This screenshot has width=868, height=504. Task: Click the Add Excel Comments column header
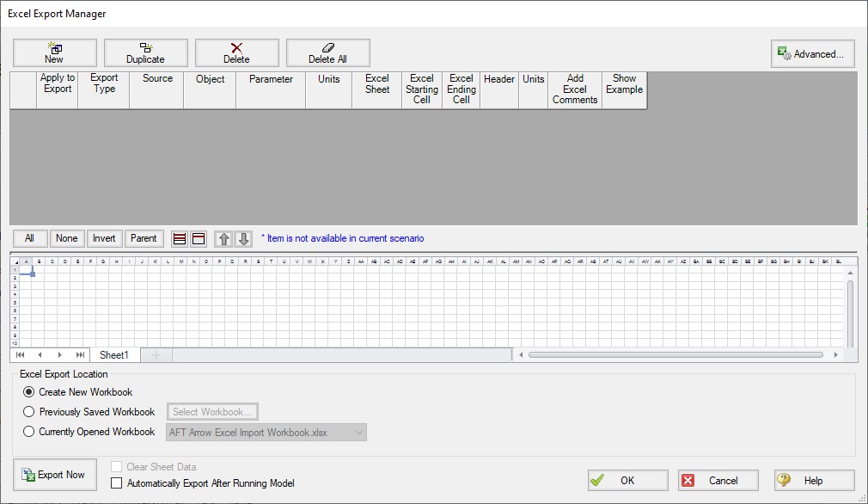[575, 89]
